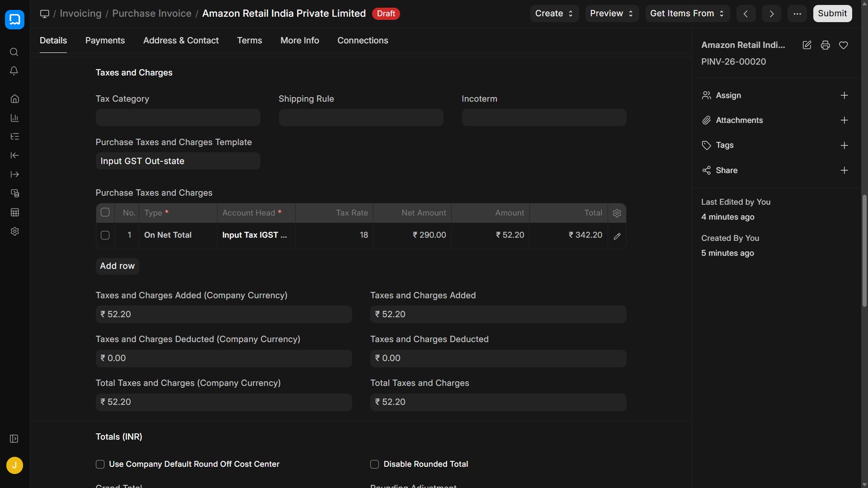Open settings gear in left sidebar
The image size is (868, 488).
pyautogui.click(x=14, y=231)
